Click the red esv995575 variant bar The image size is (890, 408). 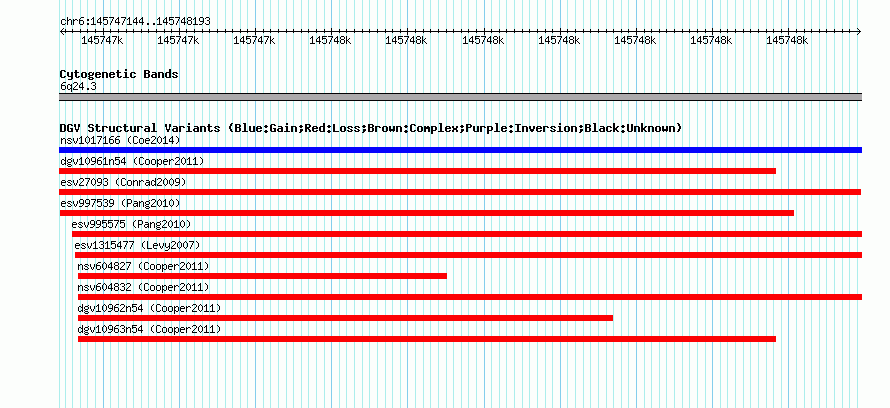467,234
